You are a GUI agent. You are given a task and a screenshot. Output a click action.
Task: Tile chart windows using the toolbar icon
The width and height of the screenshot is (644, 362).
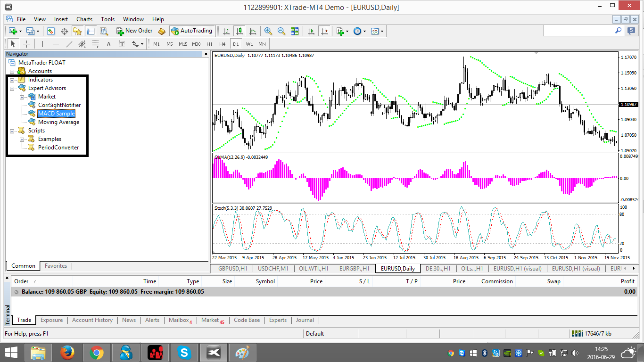tap(295, 31)
